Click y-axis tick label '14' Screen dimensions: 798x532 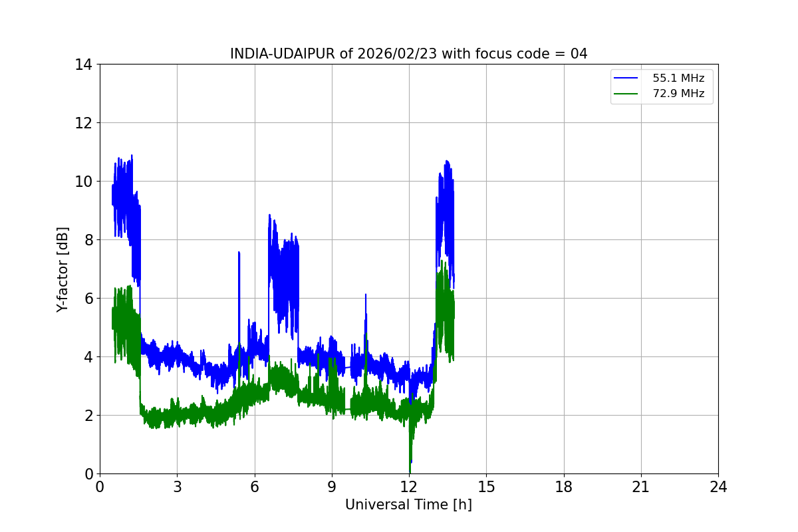[84, 65]
